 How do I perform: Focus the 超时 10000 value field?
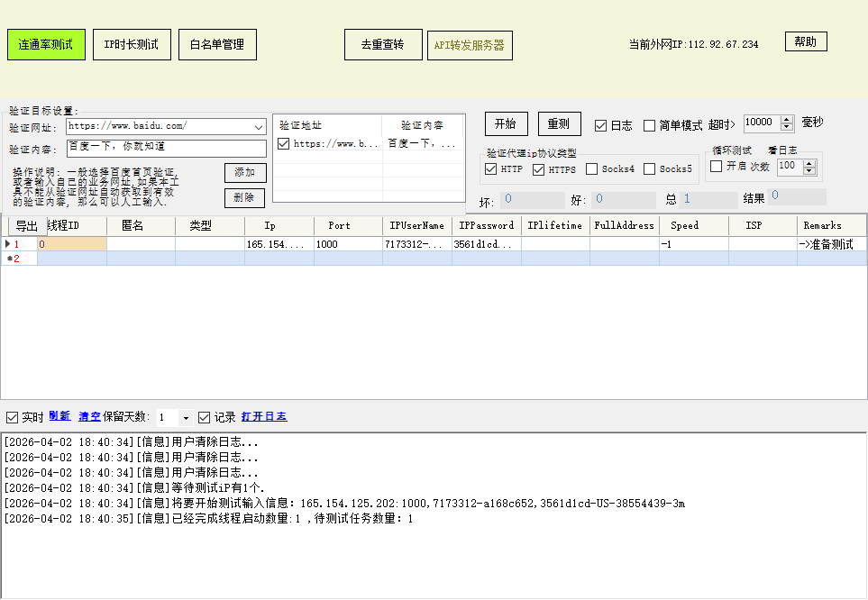pos(762,123)
